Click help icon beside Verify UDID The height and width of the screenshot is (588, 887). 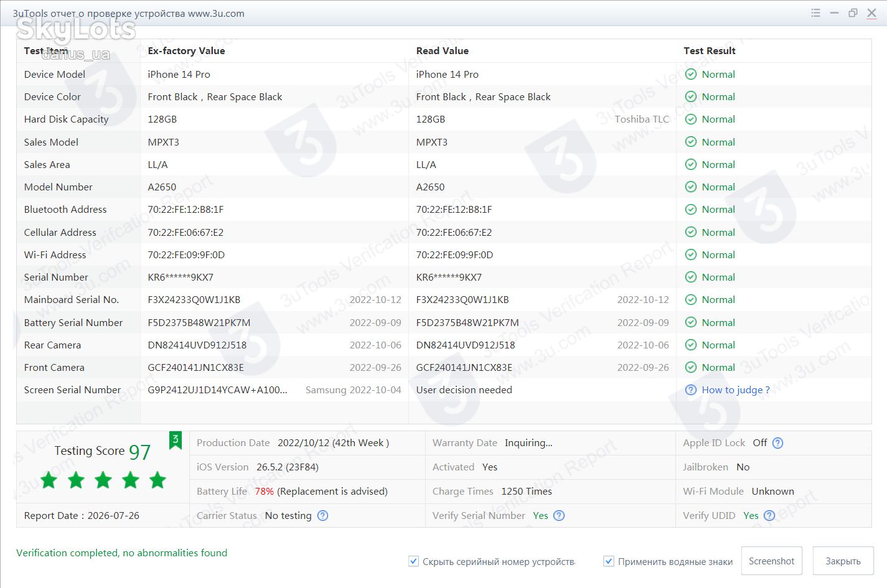pos(769,515)
